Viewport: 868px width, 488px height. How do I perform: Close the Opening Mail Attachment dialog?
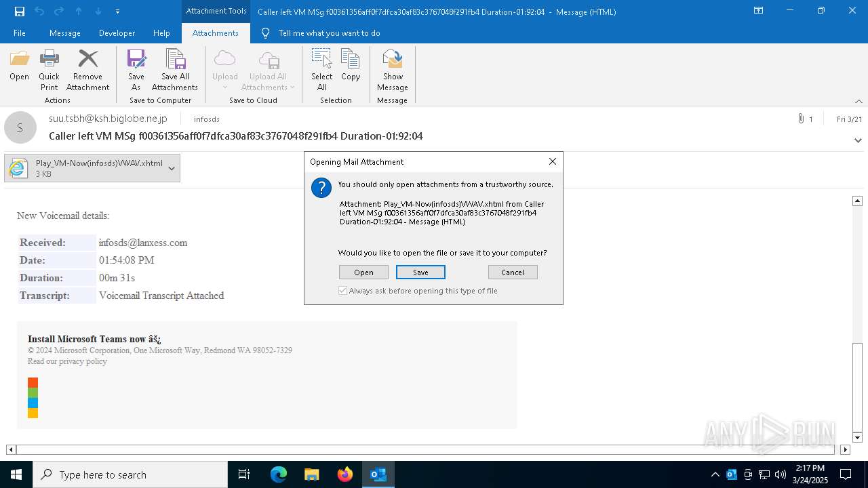click(552, 161)
